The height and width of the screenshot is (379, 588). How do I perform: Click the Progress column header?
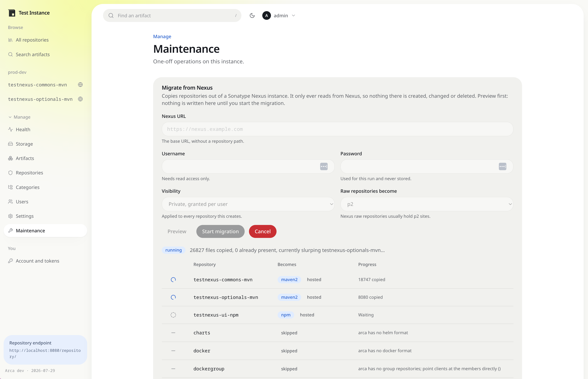pyautogui.click(x=367, y=264)
